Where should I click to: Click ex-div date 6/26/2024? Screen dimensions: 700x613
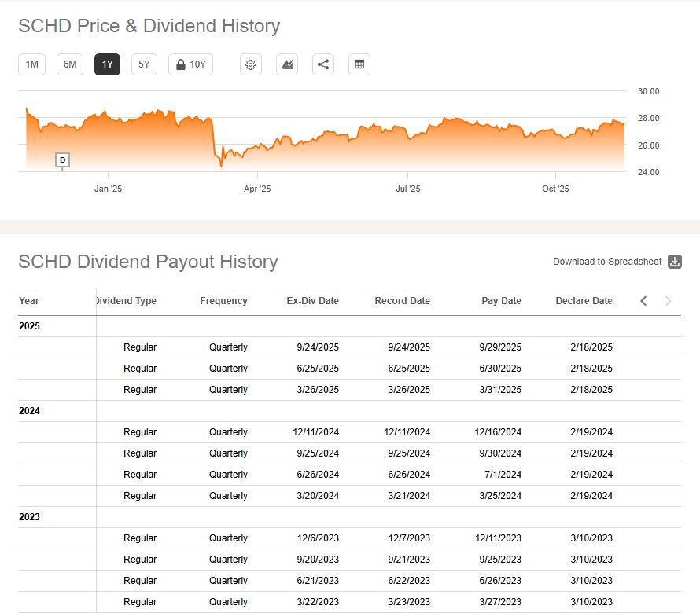click(x=318, y=474)
